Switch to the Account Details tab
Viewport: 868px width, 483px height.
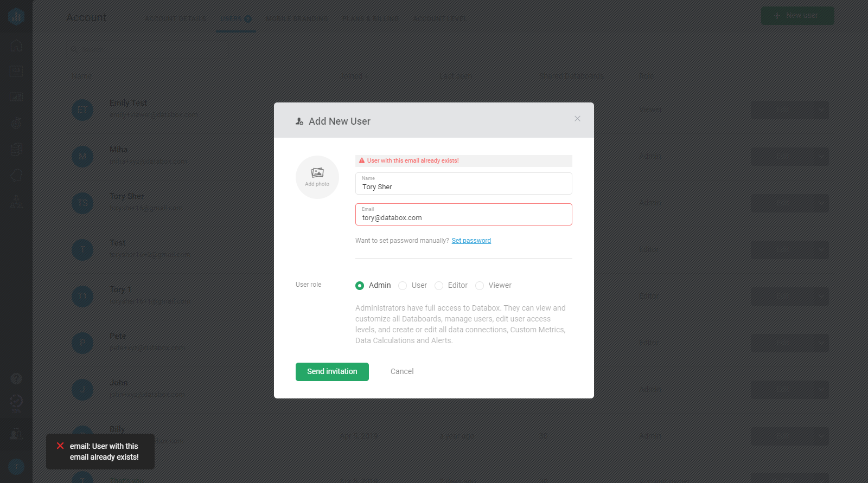[x=175, y=18]
